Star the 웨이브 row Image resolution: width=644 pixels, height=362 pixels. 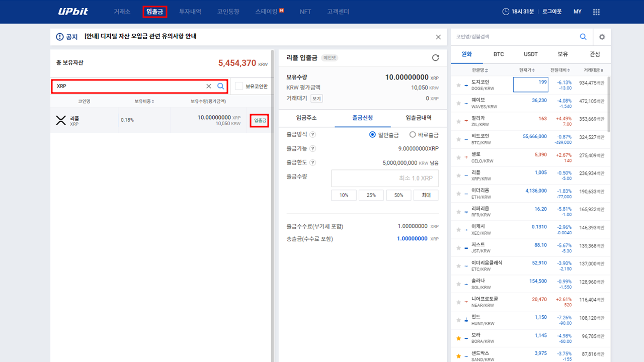click(458, 103)
